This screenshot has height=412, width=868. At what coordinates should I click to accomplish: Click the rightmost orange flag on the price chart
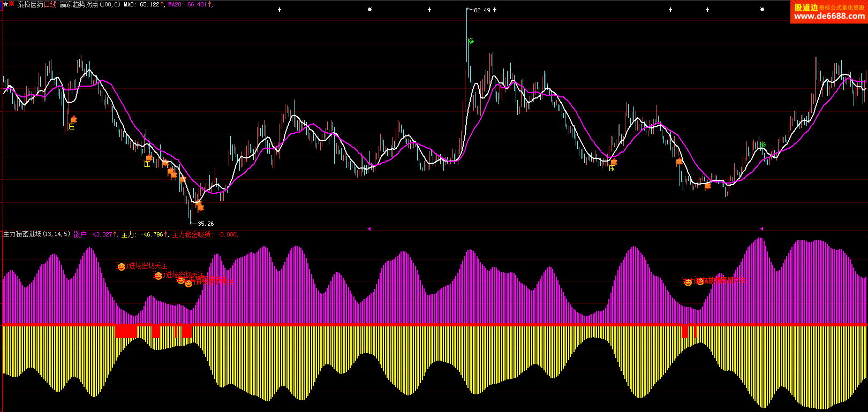(x=707, y=186)
